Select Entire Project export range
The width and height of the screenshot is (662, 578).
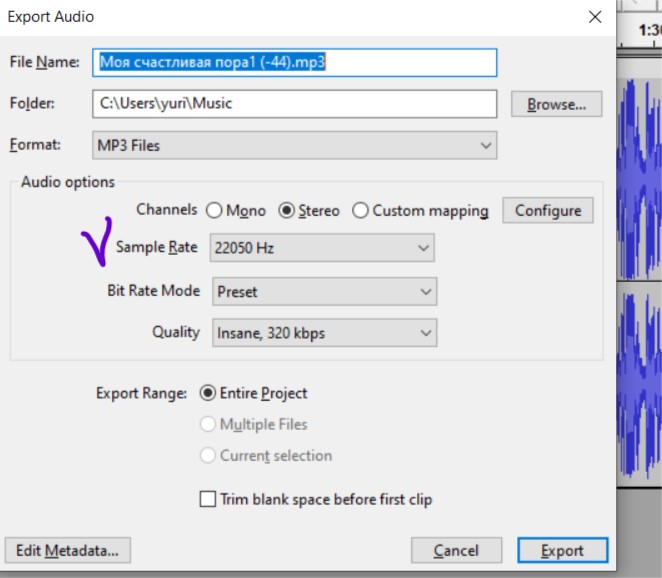(208, 393)
